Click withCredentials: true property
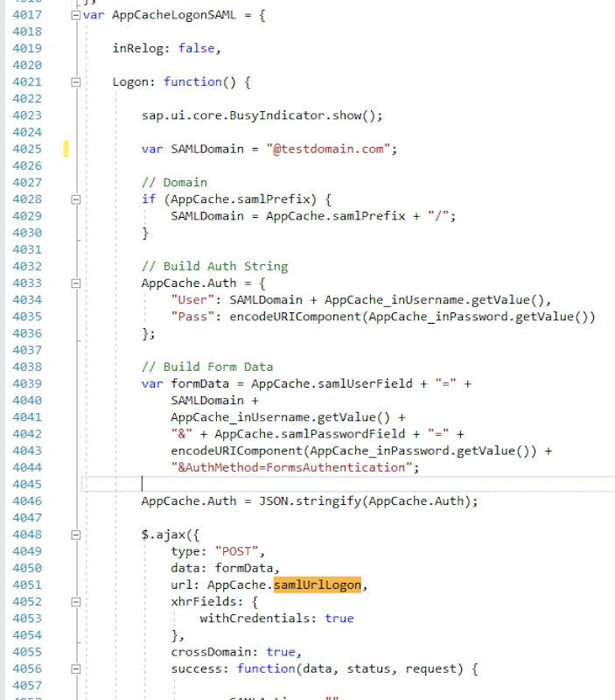This screenshot has width=615, height=700. 276,619
